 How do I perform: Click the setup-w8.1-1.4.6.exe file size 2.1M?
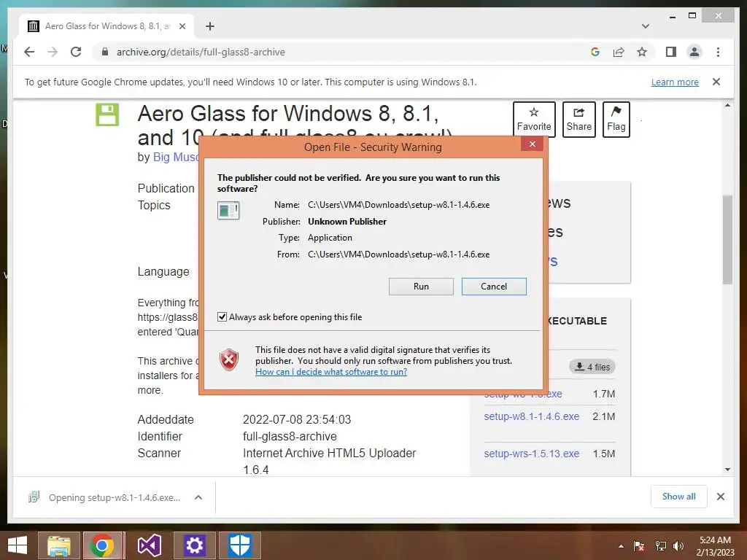603,416
